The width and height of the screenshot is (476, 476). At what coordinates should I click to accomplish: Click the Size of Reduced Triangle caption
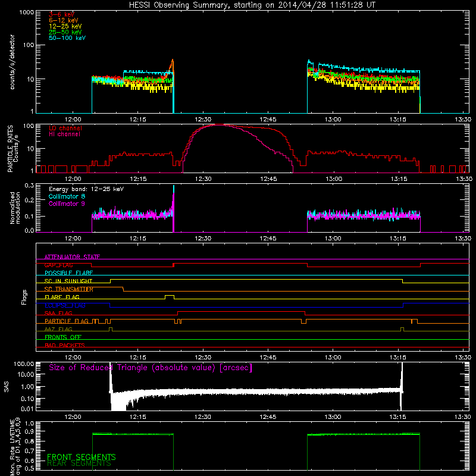(x=151, y=368)
